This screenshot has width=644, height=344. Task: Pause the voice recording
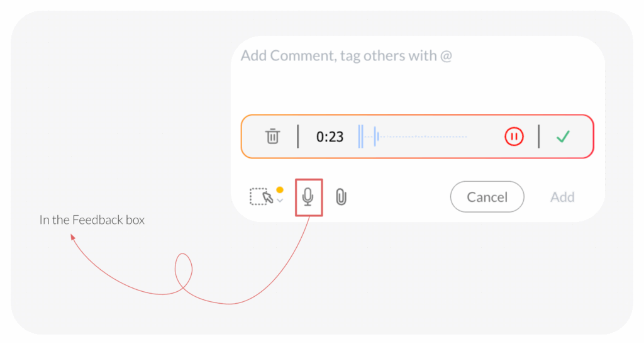click(514, 136)
